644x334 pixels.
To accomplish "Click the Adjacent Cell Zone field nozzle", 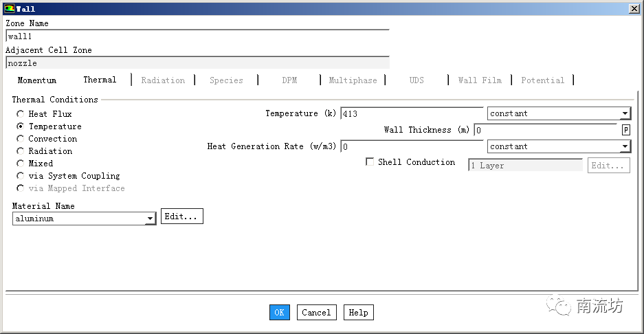I will tap(197, 63).
